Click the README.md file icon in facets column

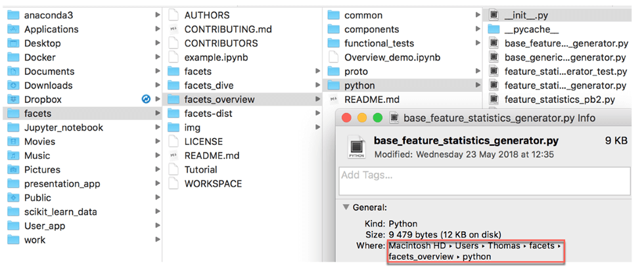[x=173, y=156]
